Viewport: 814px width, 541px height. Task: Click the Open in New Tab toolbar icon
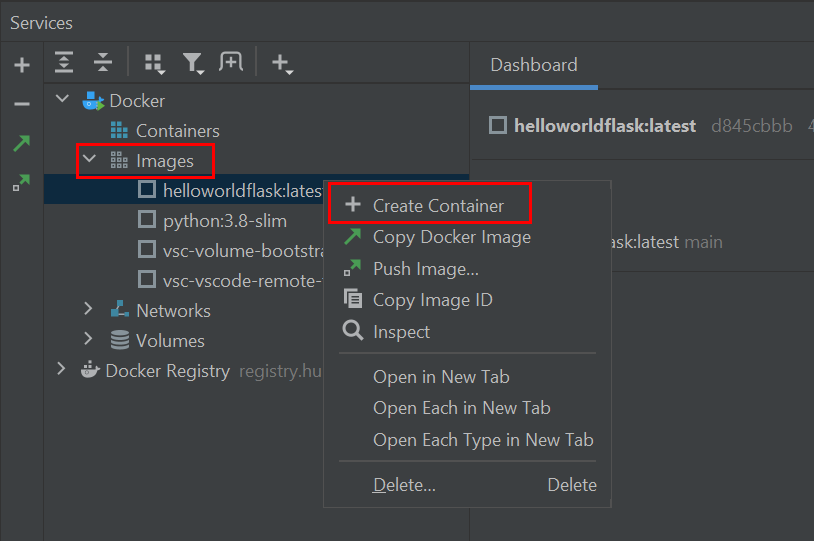[x=231, y=63]
